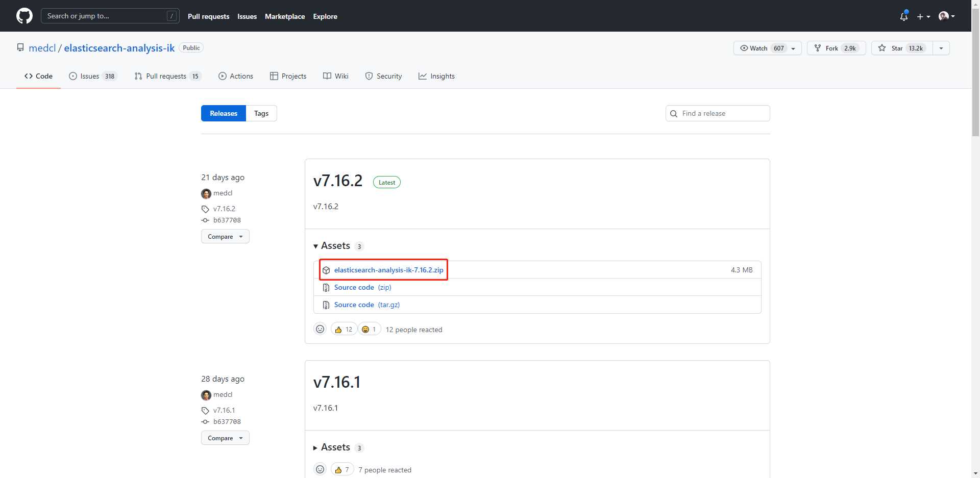Screen dimensions: 980x478
Task: Open commit b637708 under v7.16.2
Action: coord(227,220)
